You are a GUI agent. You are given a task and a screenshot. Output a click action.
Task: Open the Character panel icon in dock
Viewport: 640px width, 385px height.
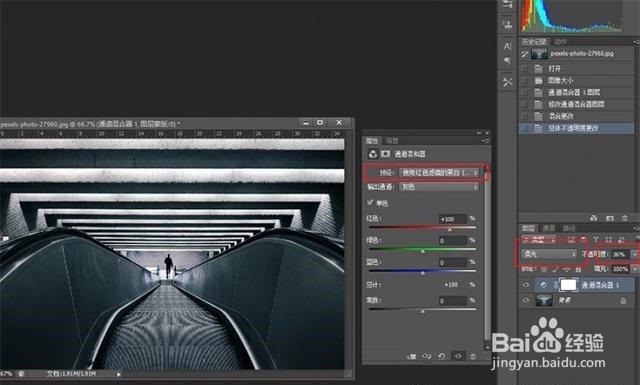point(507,46)
